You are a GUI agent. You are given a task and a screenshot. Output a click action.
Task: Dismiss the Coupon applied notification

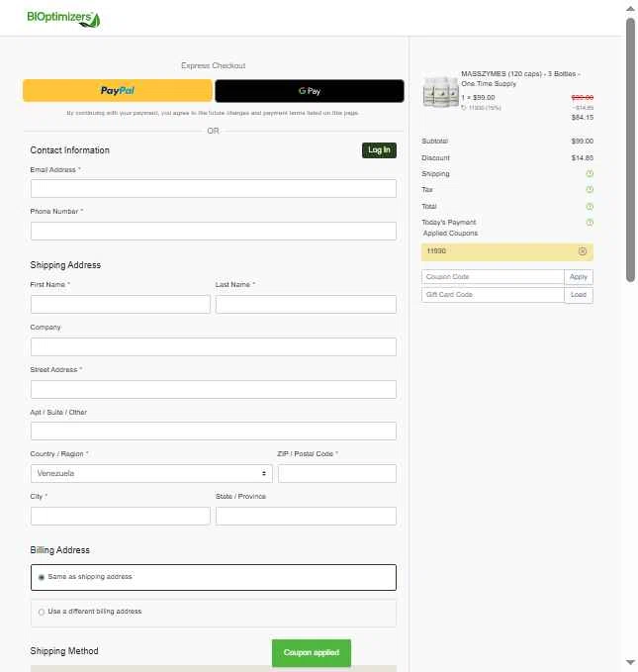pyautogui.click(x=312, y=653)
